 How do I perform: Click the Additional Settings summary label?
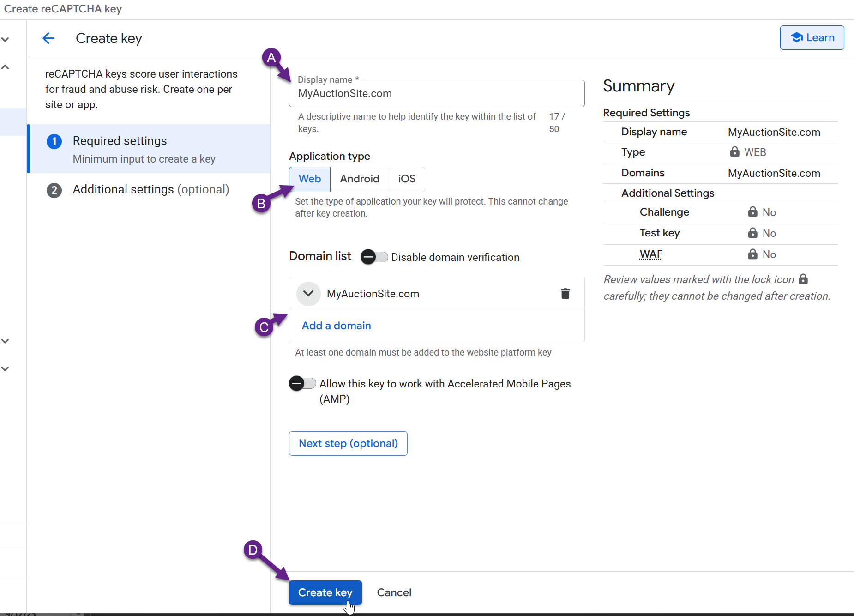[668, 193]
